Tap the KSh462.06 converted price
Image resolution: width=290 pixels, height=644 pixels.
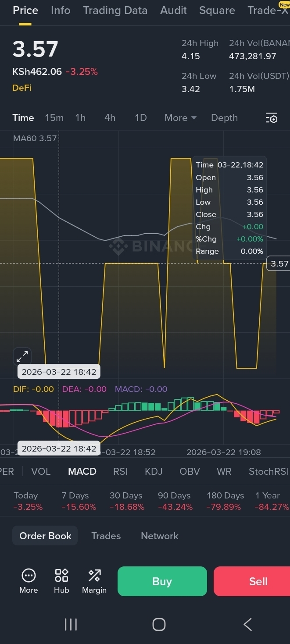pos(37,72)
